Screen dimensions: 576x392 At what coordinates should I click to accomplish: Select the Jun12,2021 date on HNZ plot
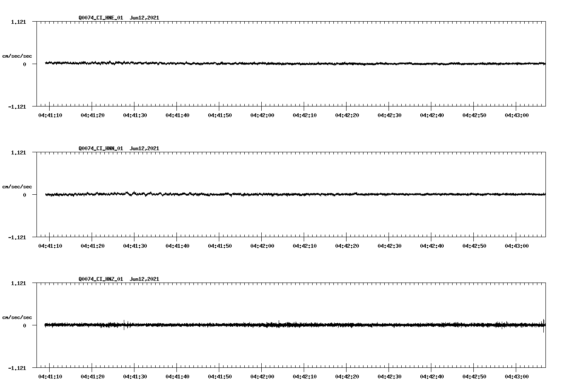[x=145, y=279]
